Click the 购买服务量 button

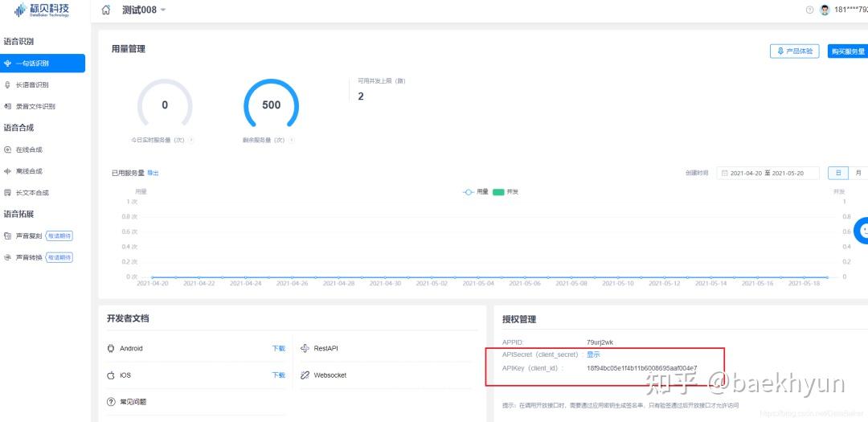pos(848,51)
